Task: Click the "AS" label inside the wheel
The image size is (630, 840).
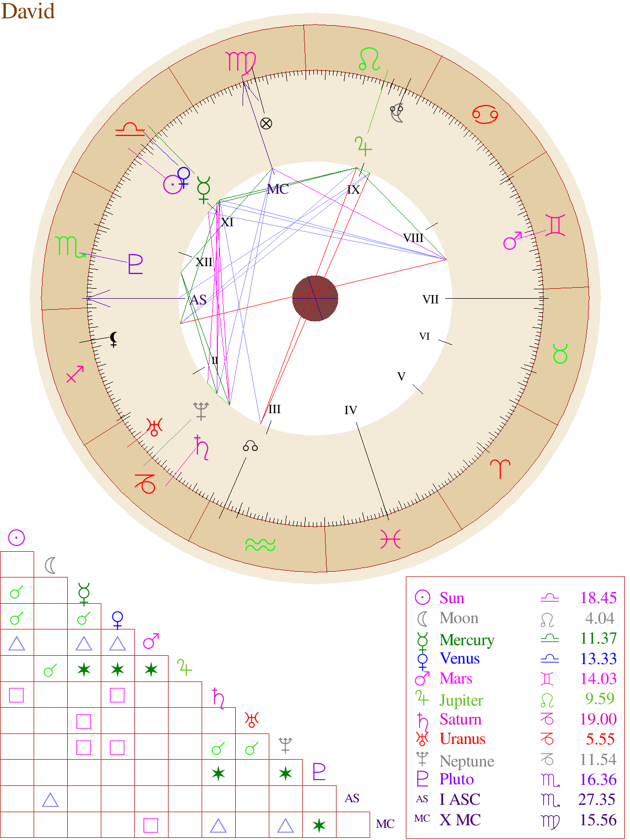Action: [x=198, y=300]
